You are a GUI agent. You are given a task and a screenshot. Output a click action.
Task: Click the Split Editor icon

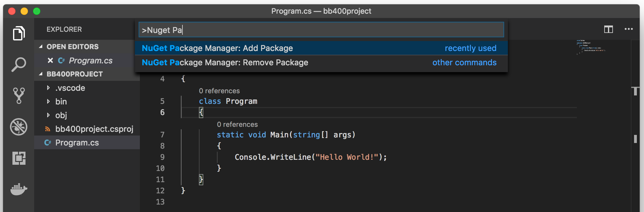pos(608,29)
